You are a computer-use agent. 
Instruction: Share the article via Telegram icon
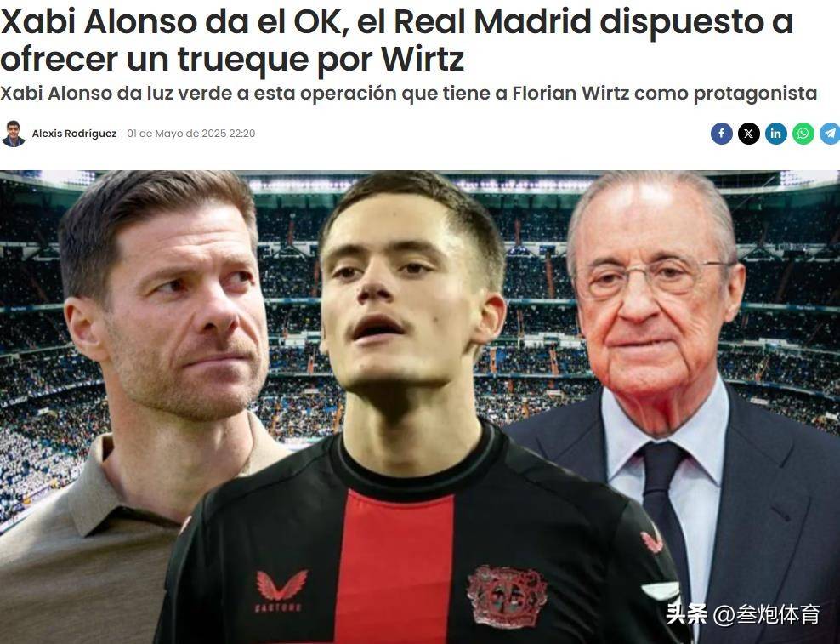(830, 134)
